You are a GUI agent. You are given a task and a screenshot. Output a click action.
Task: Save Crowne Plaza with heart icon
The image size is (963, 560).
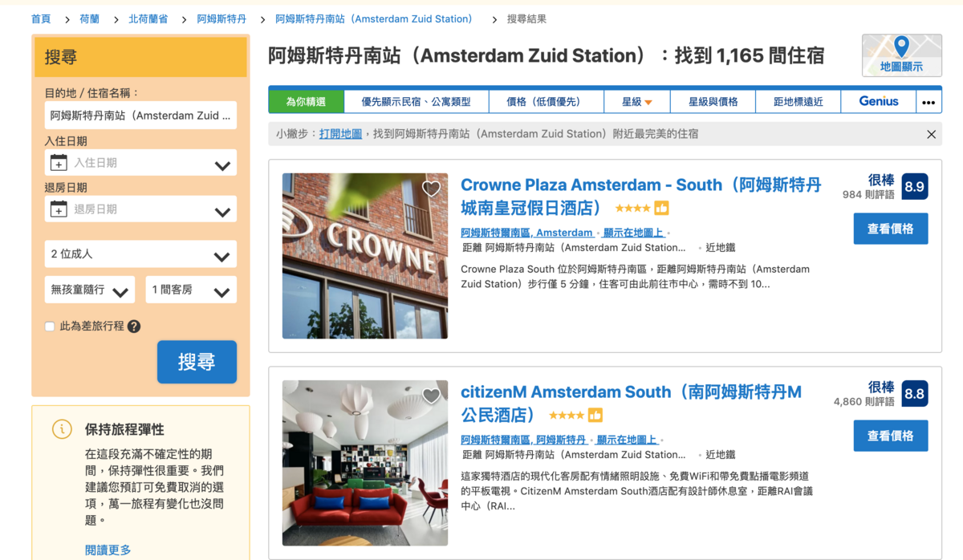(x=431, y=189)
